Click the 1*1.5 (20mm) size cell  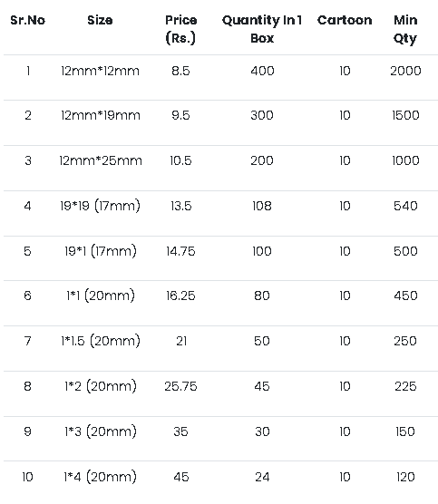pos(101,342)
